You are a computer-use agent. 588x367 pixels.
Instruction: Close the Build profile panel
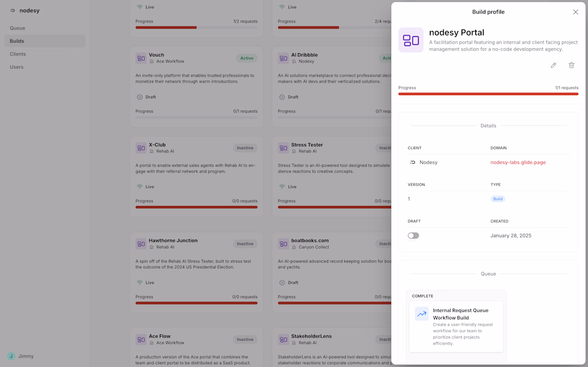pos(576,12)
